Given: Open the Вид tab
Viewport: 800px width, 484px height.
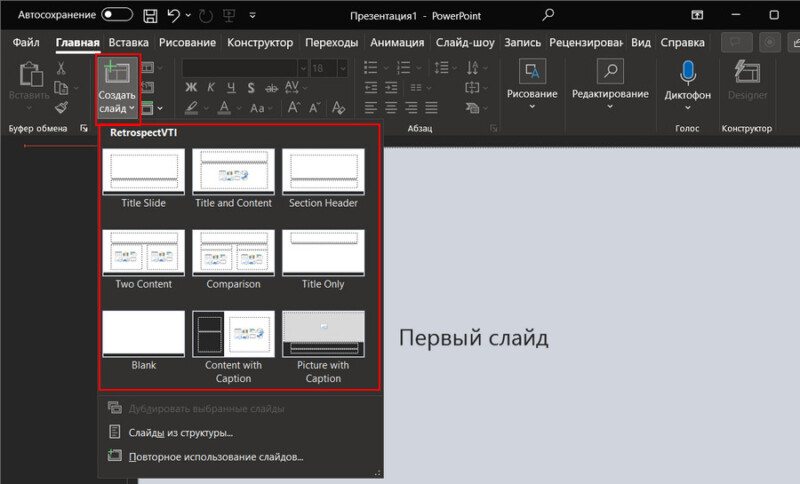Looking at the screenshot, I should 641,42.
